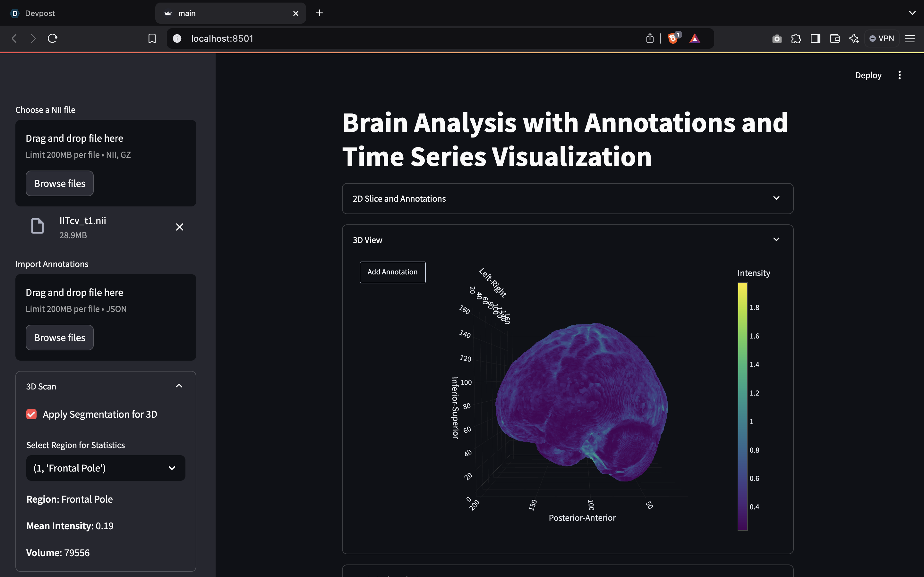The width and height of the screenshot is (924, 577).
Task: Open the Select Region for Statistics dropdown
Action: click(105, 468)
